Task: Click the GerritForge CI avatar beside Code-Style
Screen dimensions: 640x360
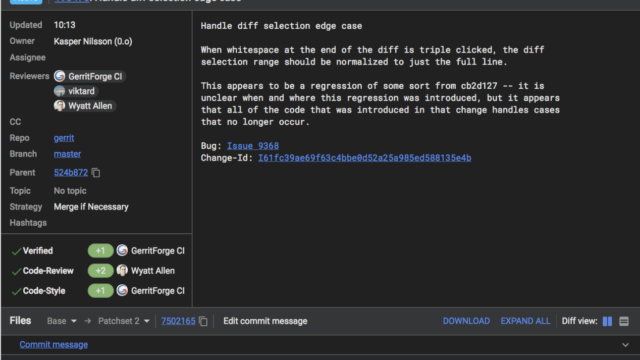Action: tap(122, 291)
